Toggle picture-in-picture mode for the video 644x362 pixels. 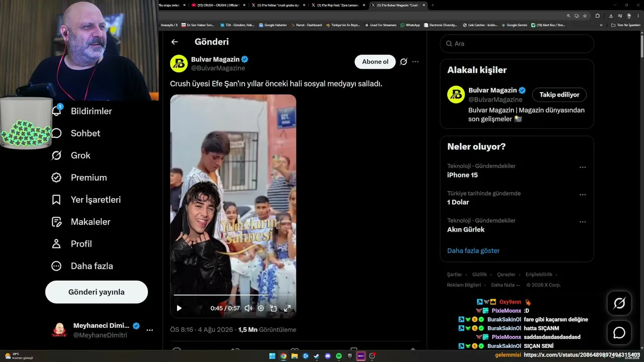[274, 308]
